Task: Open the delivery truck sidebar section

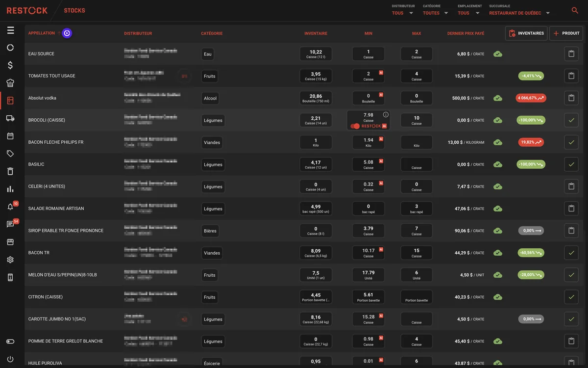Action: tap(10, 118)
